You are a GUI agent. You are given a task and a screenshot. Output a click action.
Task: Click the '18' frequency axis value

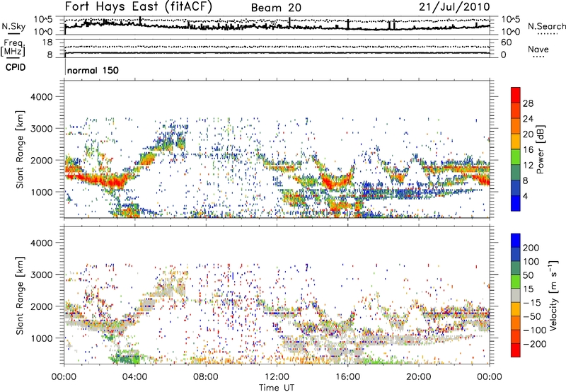(47, 42)
